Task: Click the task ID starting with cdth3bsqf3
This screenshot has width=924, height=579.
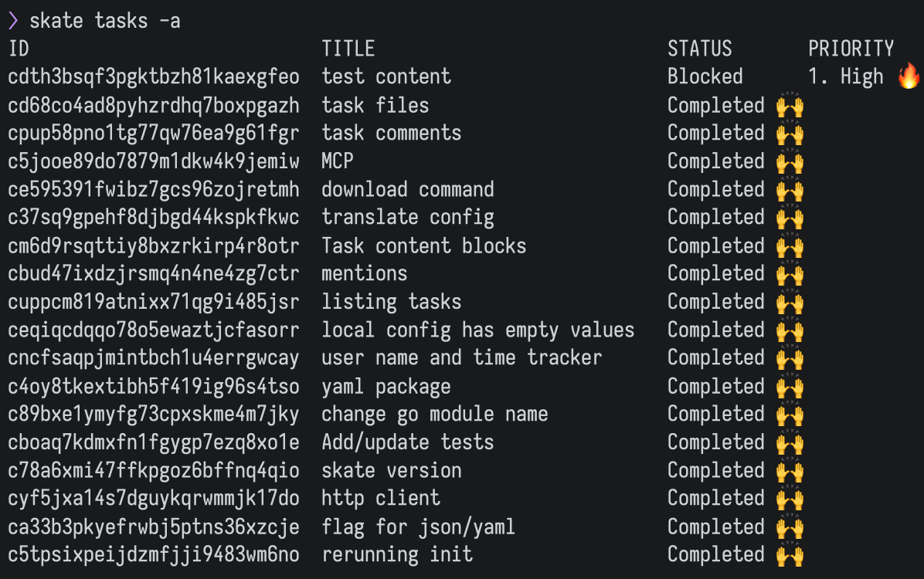Action: pos(154,76)
